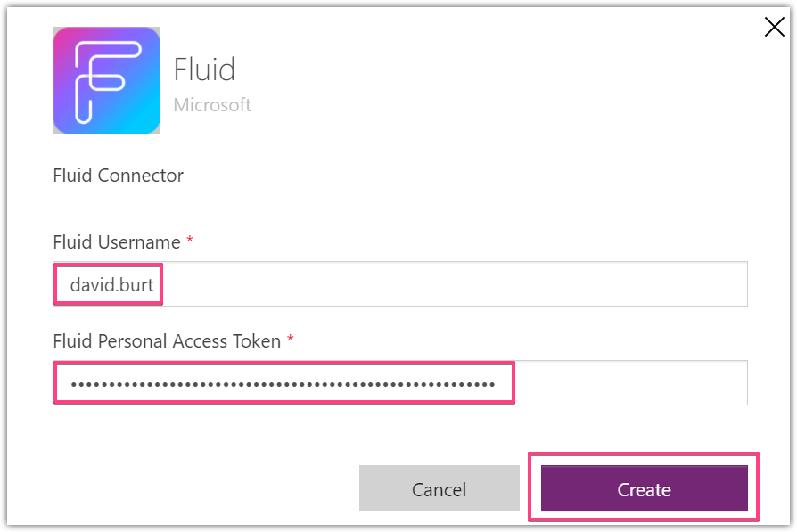Click the Fluid Personal Access Token label

pyautogui.click(x=167, y=341)
